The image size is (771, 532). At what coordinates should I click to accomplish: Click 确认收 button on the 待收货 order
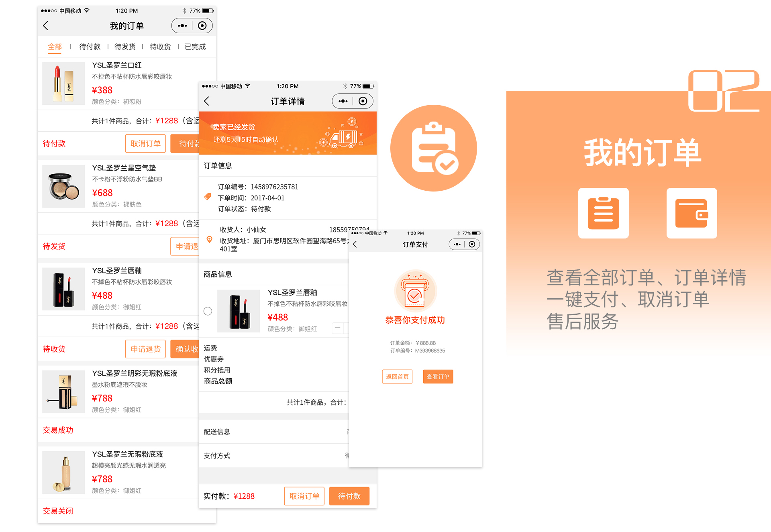tap(185, 349)
